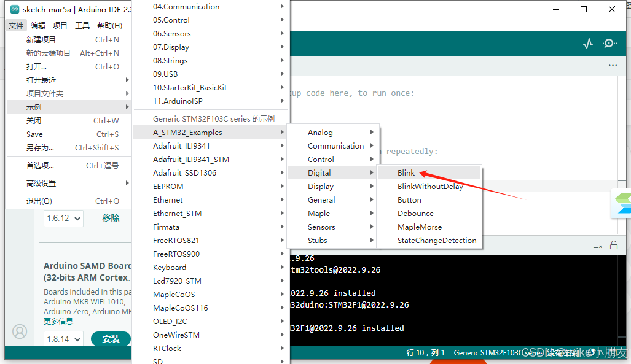This screenshot has width=631, height=364.
Task: Open the StateChangeDetection example
Action: [x=429, y=240]
